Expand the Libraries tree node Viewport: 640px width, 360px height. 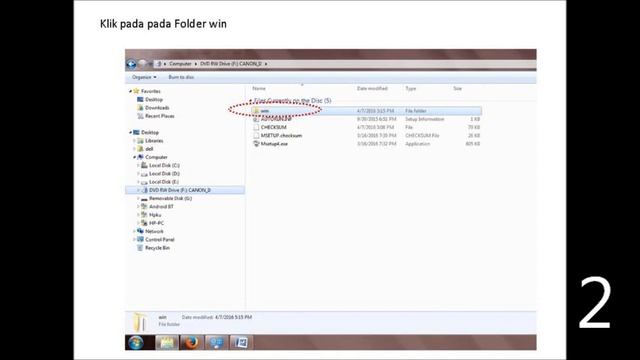coord(134,140)
